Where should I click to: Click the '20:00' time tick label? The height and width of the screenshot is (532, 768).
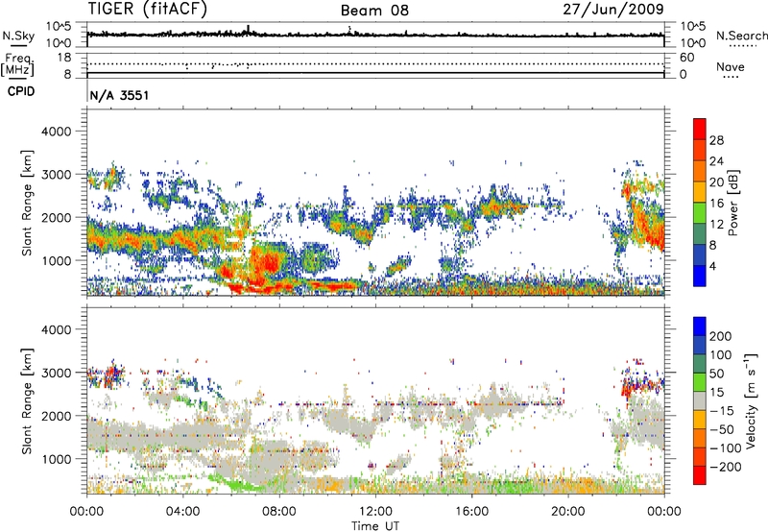(567, 512)
